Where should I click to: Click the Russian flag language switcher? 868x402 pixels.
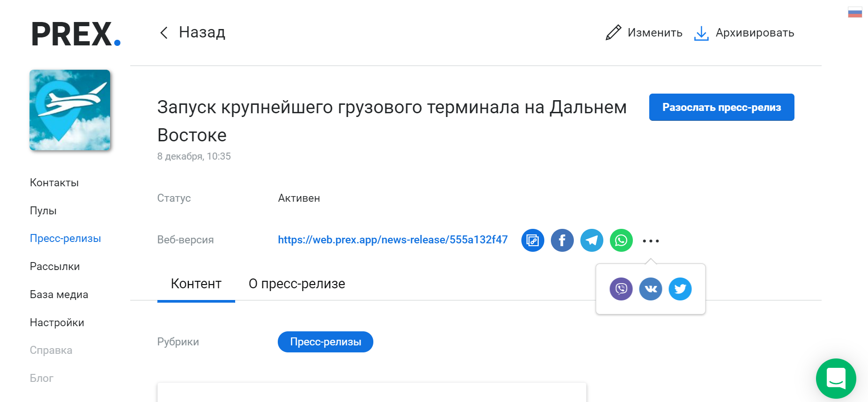click(855, 13)
